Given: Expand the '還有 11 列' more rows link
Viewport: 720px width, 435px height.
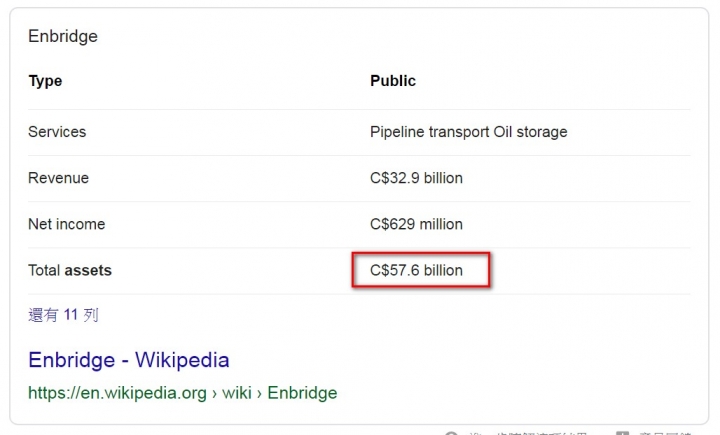Looking at the screenshot, I should tap(63, 315).
